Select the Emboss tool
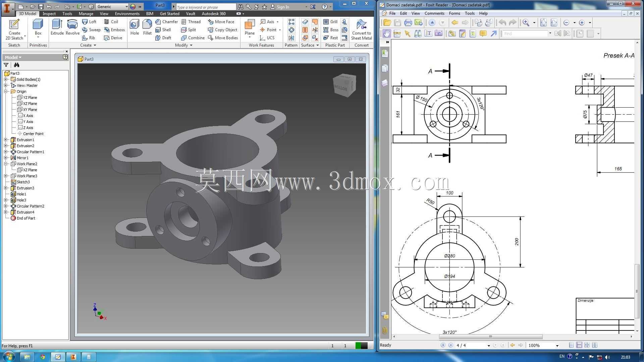Viewport: 644px width, 362px height. click(114, 30)
